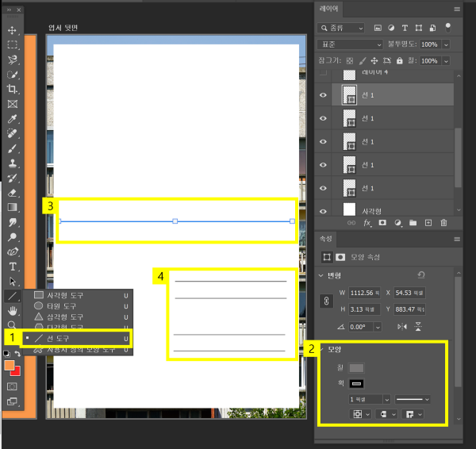
Task: Delete layer with the trash icon
Action: pos(443,223)
